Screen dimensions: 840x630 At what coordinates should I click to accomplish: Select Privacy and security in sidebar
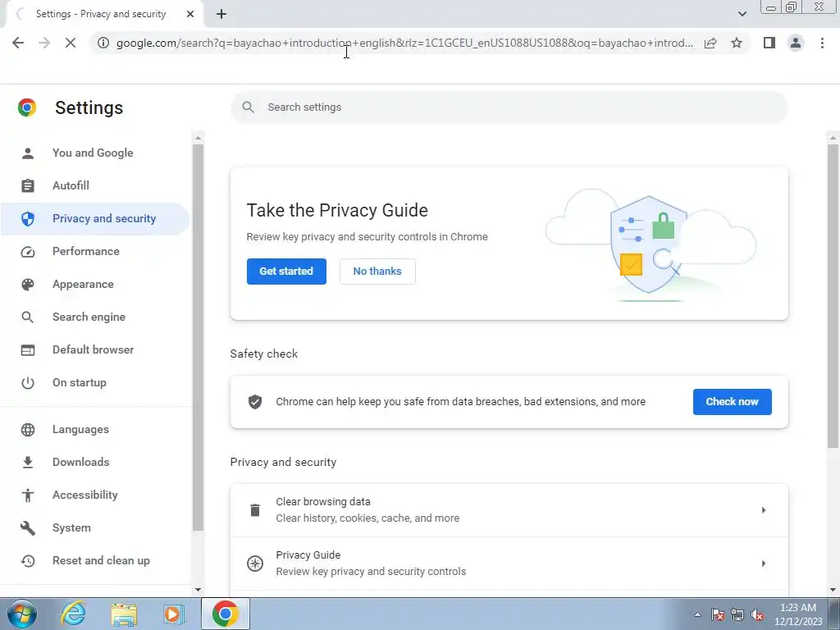(95, 218)
